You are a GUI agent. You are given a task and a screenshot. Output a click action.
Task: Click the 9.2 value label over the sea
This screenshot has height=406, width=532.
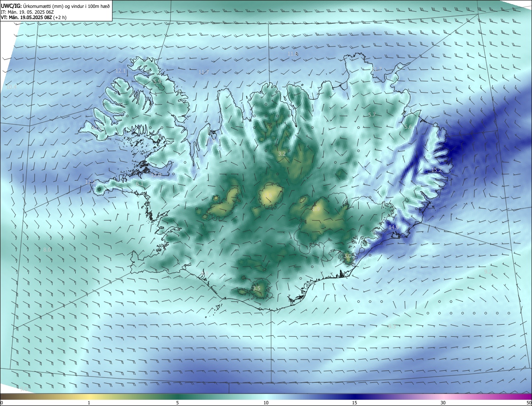(488, 271)
